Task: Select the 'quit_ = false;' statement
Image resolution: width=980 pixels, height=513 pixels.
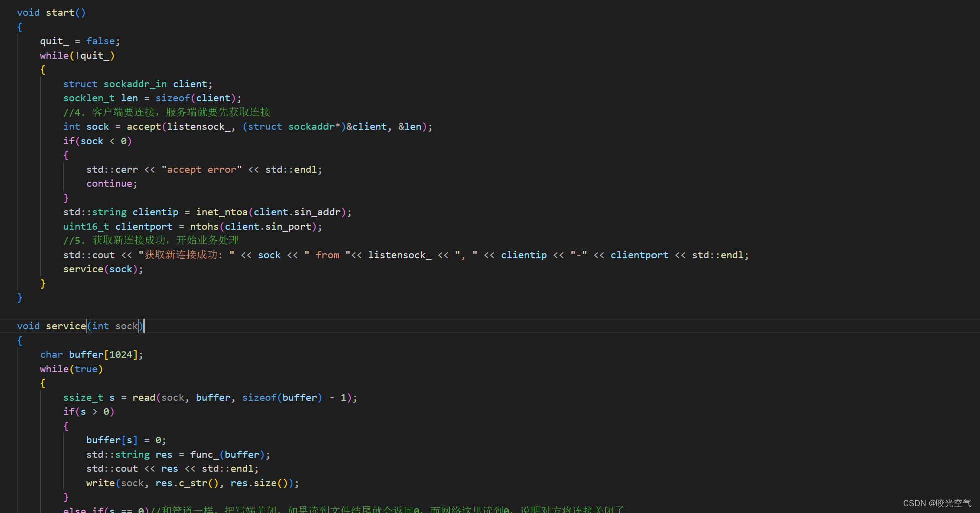Action: coord(80,41)
